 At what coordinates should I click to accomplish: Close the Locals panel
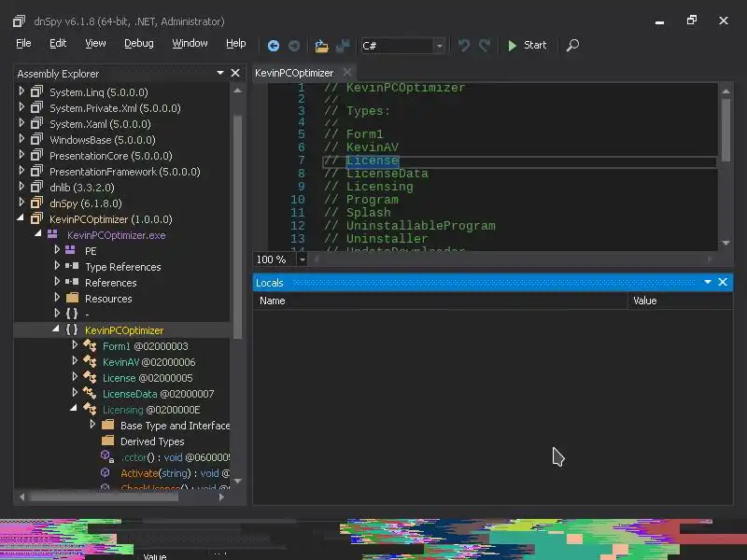(x=723, y=282)
